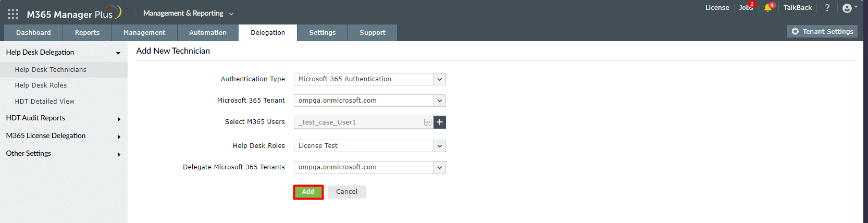Switch to the Automation tab
This screenshot has width=868, height=223.
(207, 33)
